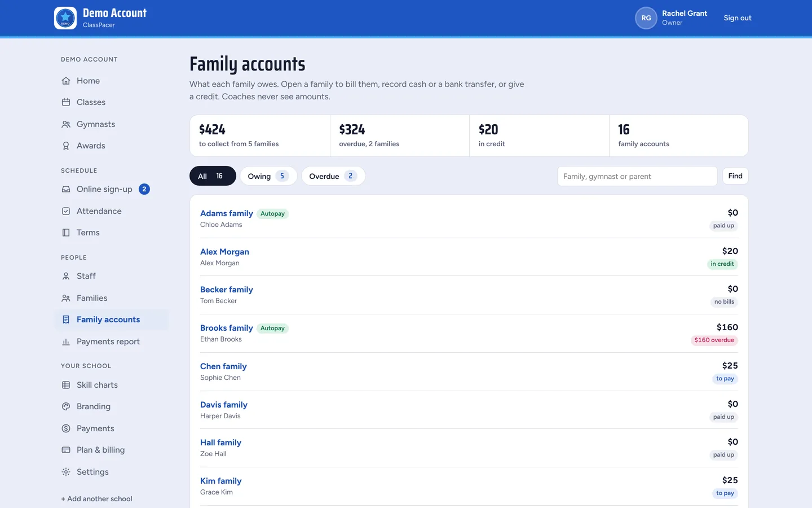Click the in credit badge for Alex Morgan

(722, 264)
